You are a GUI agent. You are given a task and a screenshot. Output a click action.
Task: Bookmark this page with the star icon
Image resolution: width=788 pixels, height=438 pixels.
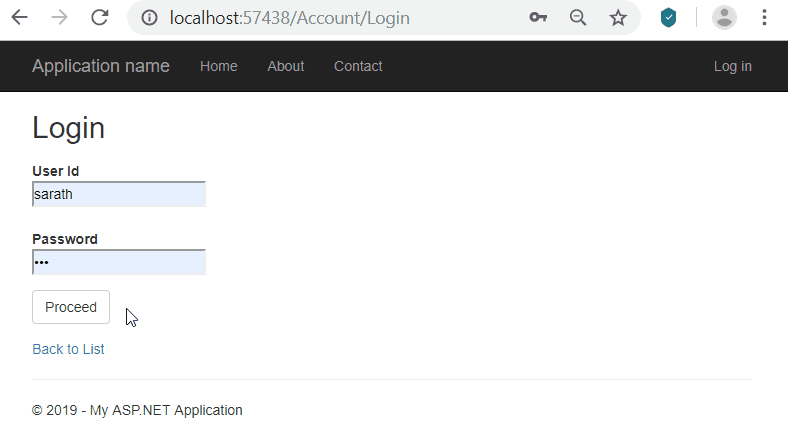click(618, 18)
